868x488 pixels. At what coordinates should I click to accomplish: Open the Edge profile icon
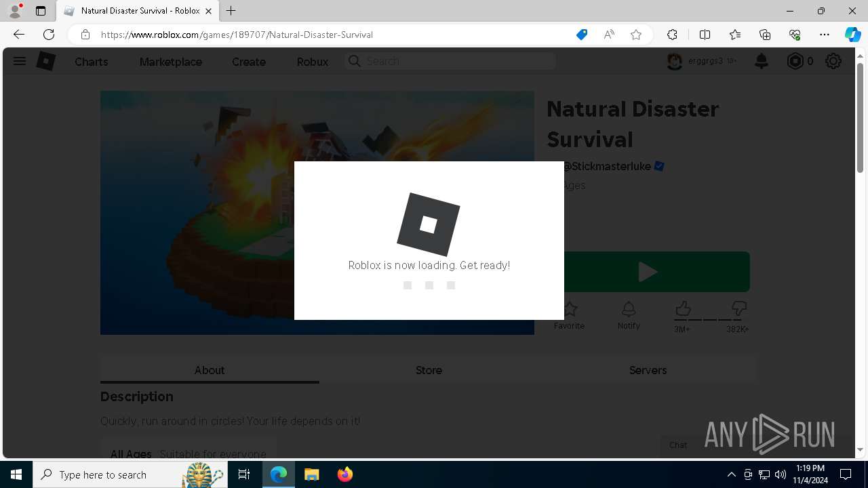[x=15, y=11]
